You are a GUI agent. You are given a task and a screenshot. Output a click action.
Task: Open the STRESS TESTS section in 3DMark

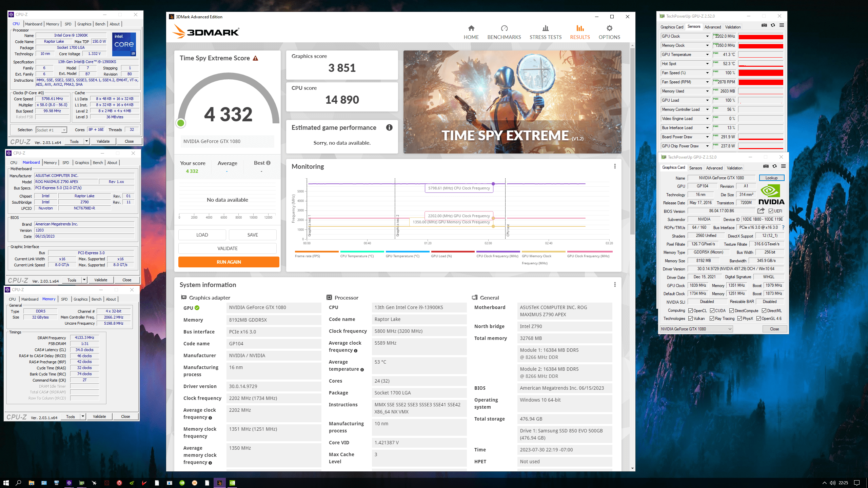coord(546,33)
